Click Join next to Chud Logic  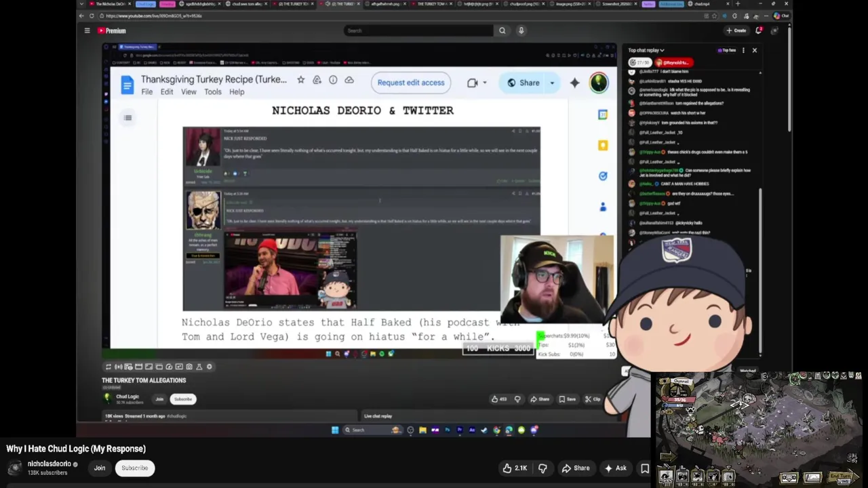[159, 399]
